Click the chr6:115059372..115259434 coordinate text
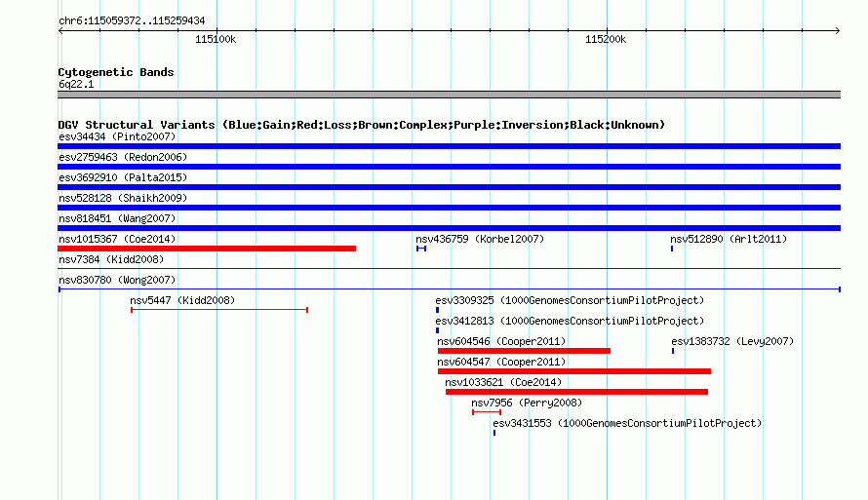The height and width of the screenshot is (500, 868). pyautogui.click(x=132, y=20)
